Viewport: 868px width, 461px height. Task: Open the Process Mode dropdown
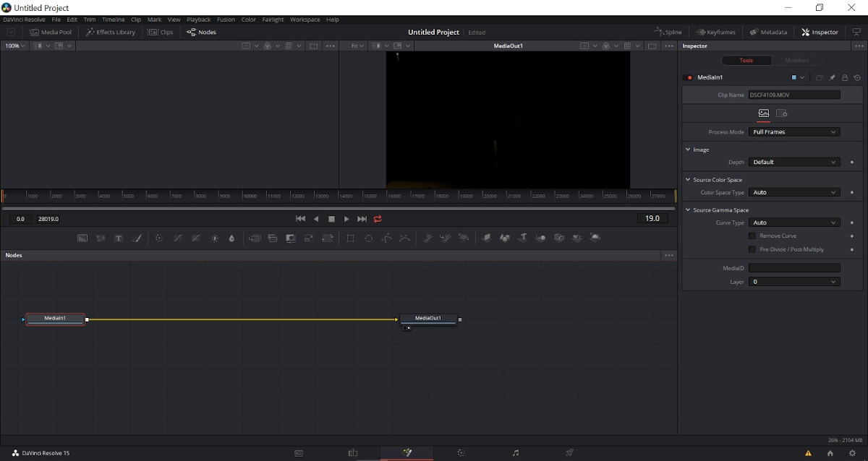(794, 132)
